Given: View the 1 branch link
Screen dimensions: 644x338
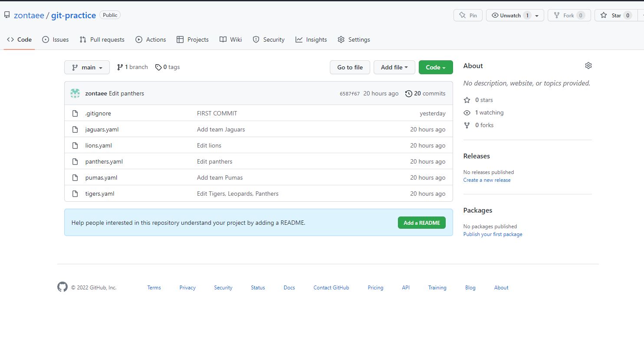Looking at the screenshot, I should (132, 67).
